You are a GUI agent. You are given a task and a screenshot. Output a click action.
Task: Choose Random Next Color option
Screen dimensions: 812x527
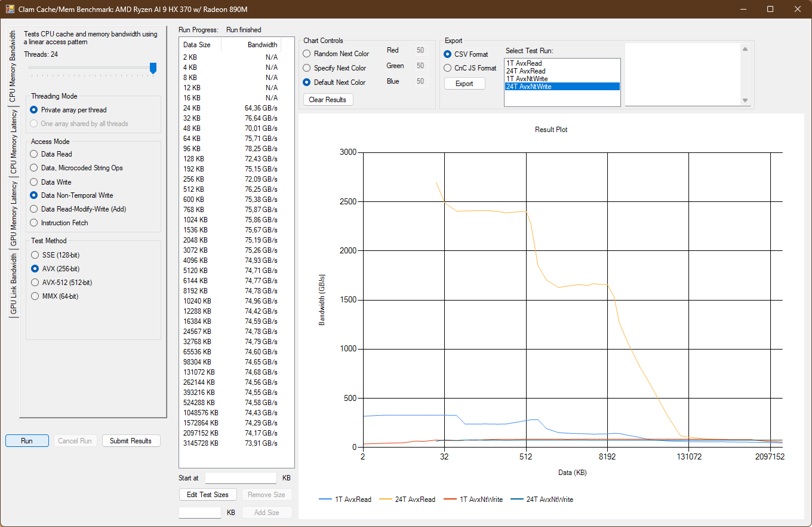307,54
